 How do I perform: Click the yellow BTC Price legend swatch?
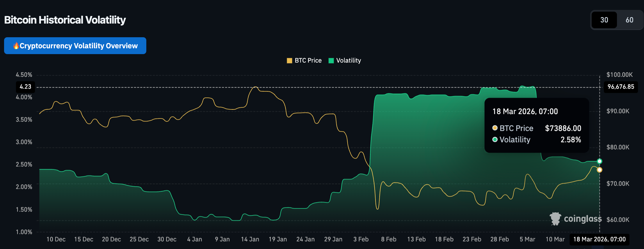point(289,61)
